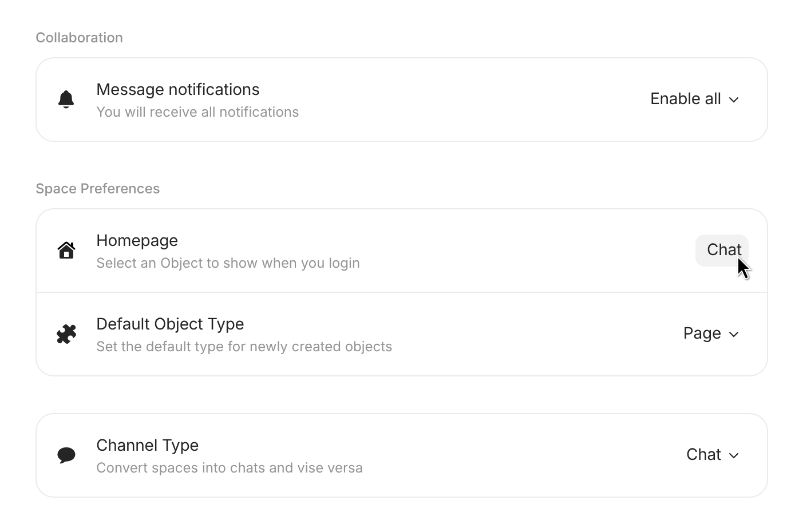Click "You will receive all notifications" text
The width and height of the screenshot is (791, 532).
(x=197, y=112)
